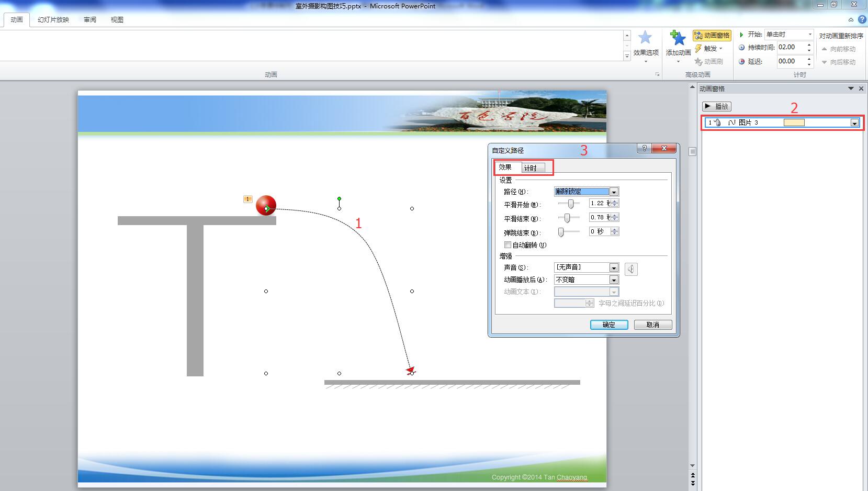Open the 动画 group dialog launcher
The width and height of the screenshot is (868, 491).
(x=658, y=74)
